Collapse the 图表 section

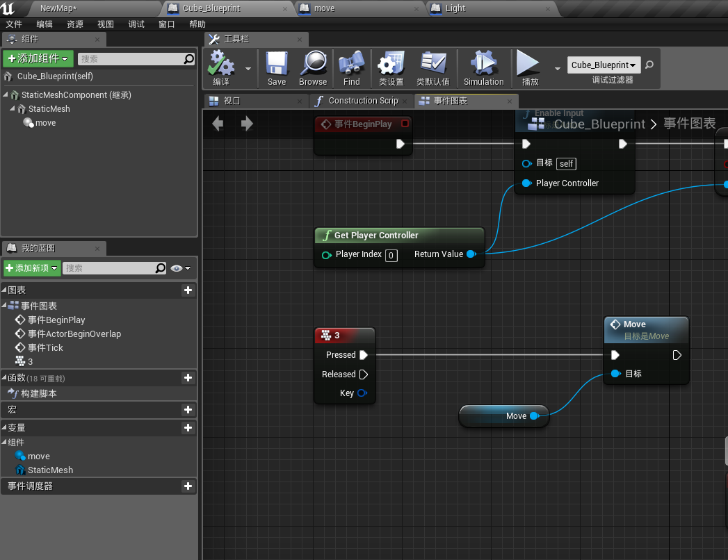click(x=6, y=290)
